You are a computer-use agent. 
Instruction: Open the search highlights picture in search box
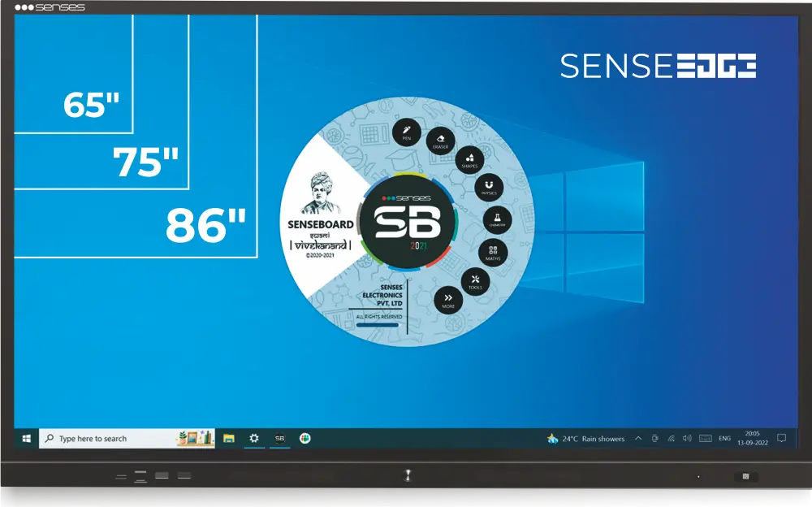point(195,438)
